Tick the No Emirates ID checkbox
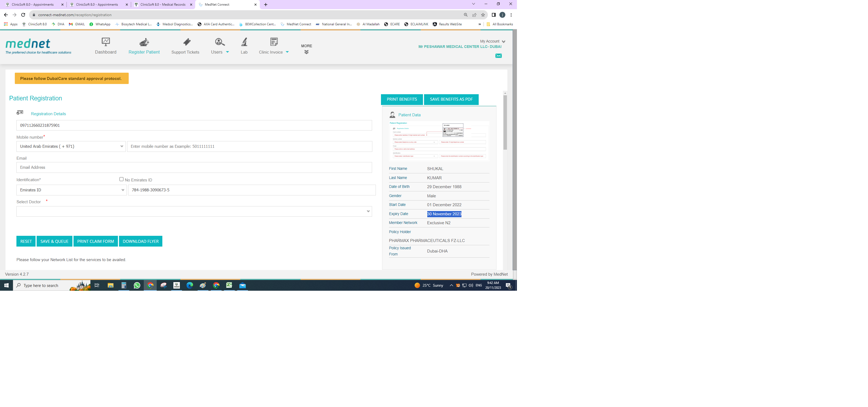868x407 pixels. tap(121, 179)
